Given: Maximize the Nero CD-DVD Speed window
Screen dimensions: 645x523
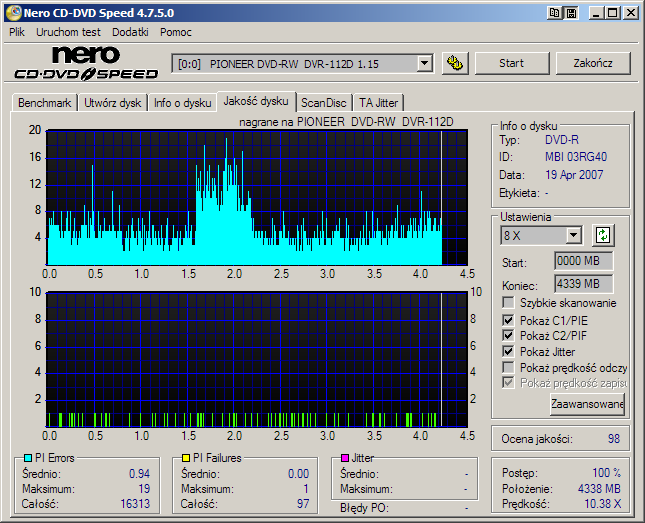Looking at the screenshot, I should pyautogui.click(x=613, y=13).
